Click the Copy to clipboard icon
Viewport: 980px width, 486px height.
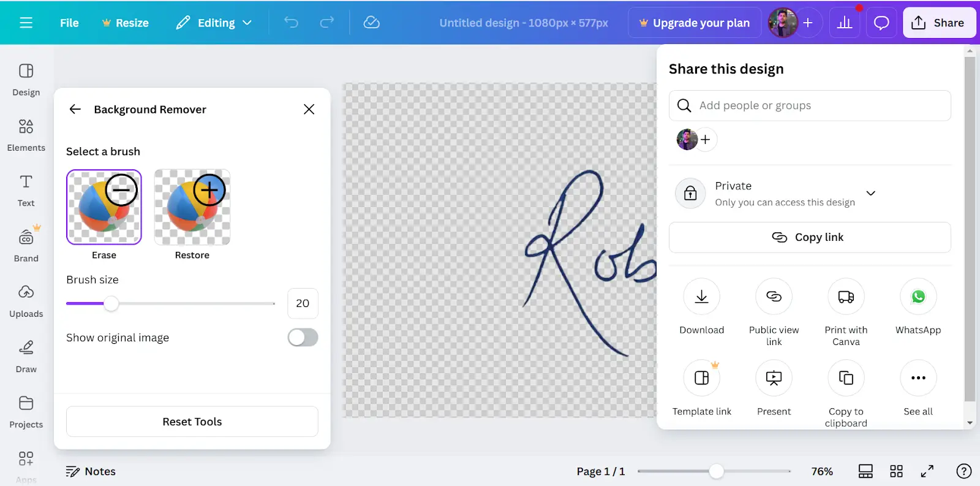click(x=846, y=378)
